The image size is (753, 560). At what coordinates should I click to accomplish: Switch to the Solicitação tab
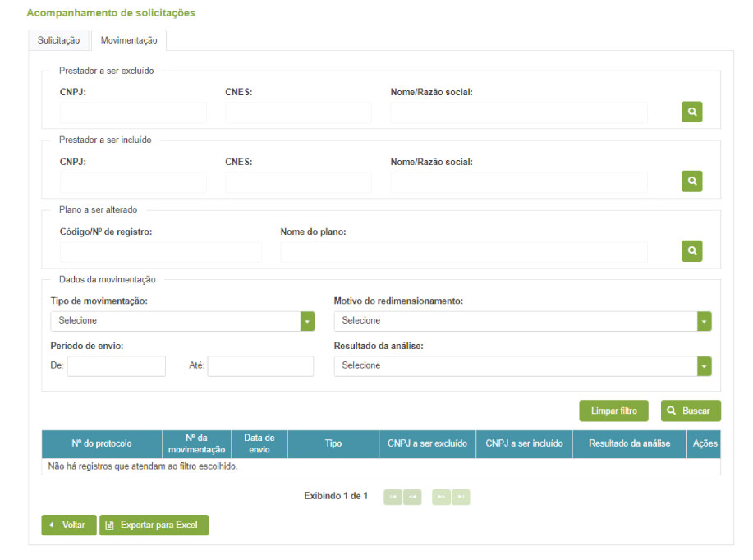coord(59,40)
